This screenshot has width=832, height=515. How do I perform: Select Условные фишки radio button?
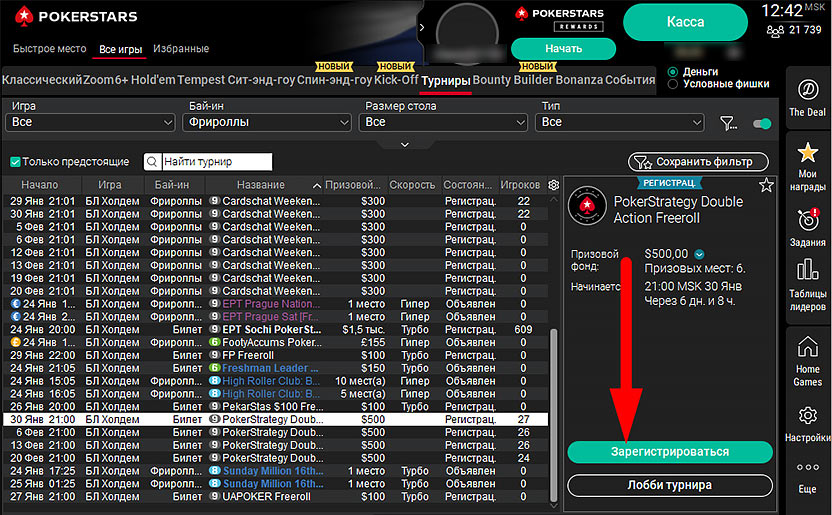[x=673, y=84]
